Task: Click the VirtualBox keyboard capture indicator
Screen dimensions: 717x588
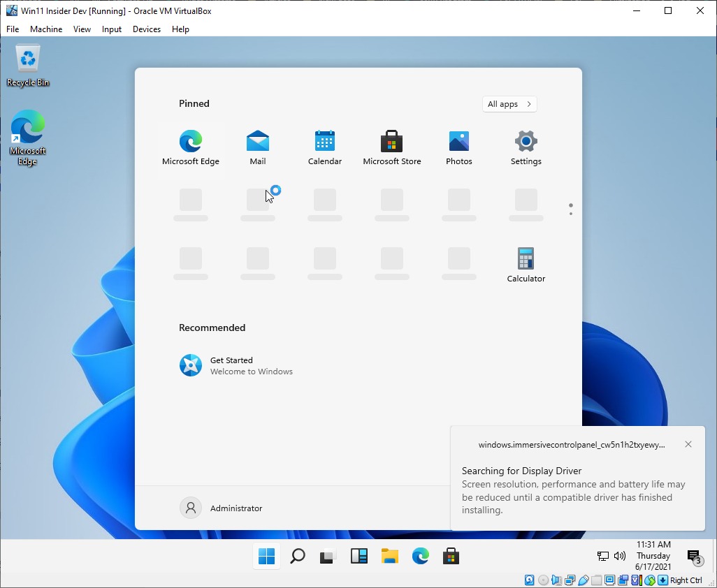Action: (x=662, y=580)
